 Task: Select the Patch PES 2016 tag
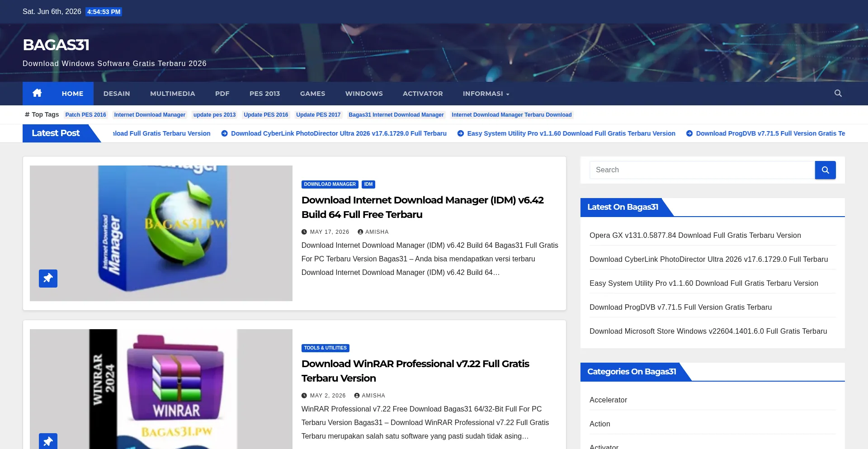pos(86,115)
